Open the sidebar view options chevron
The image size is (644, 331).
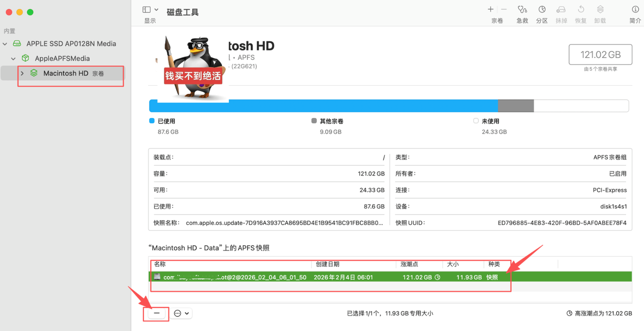point(156,9)
